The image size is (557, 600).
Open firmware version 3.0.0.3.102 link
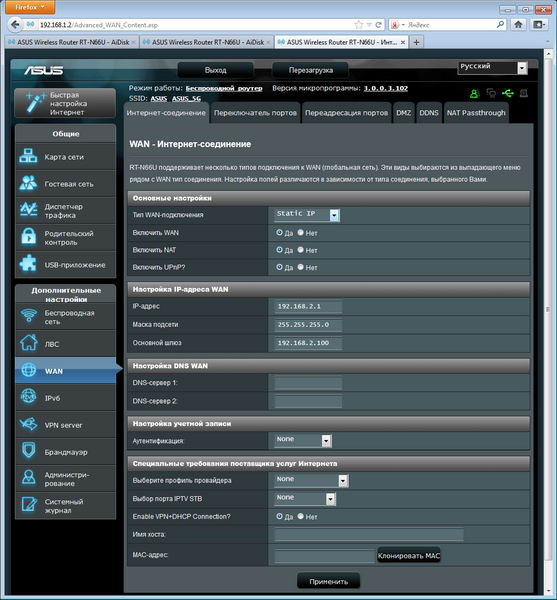tap(386, 88)
